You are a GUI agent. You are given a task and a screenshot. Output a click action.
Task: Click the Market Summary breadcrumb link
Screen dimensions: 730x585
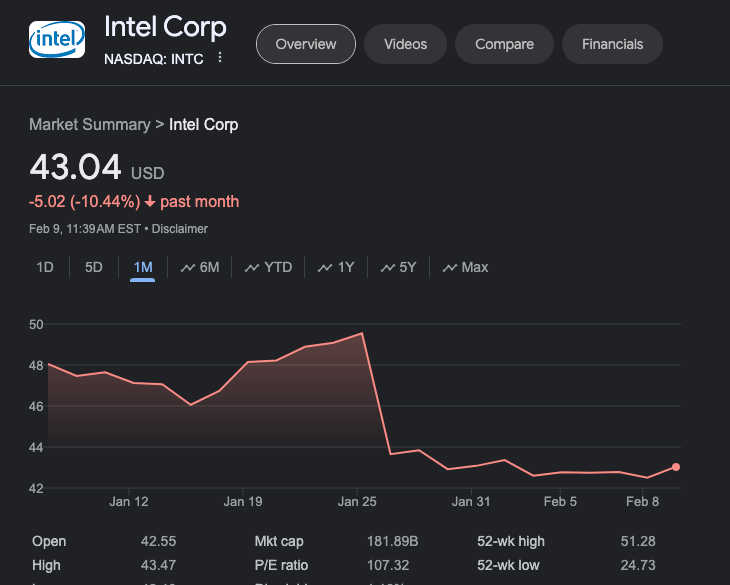(x=88, y=125)
